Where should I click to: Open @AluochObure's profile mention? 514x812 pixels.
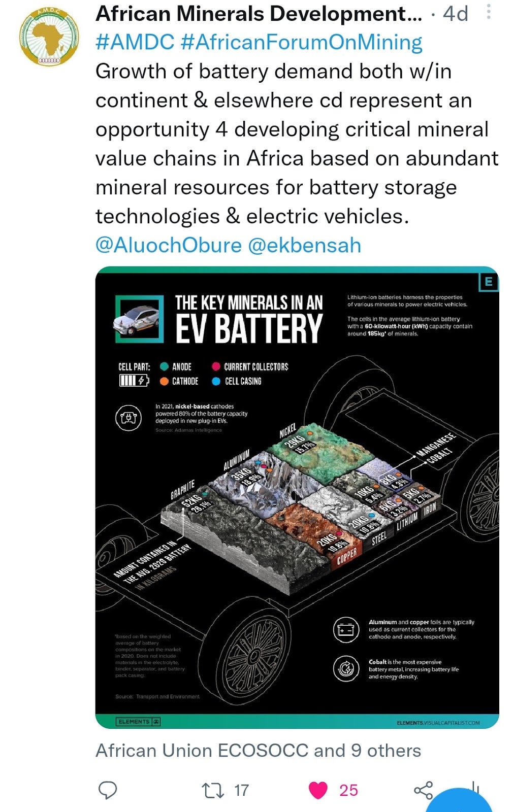169,245
